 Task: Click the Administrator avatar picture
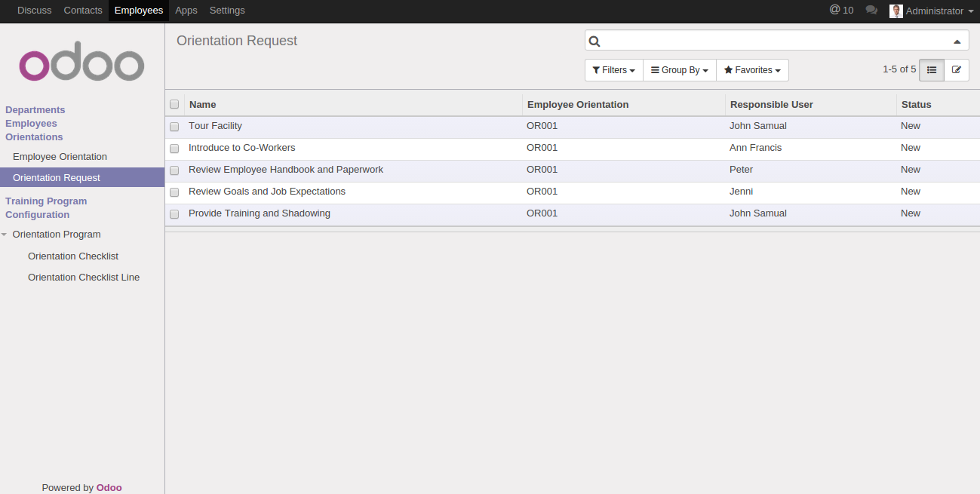896,11
